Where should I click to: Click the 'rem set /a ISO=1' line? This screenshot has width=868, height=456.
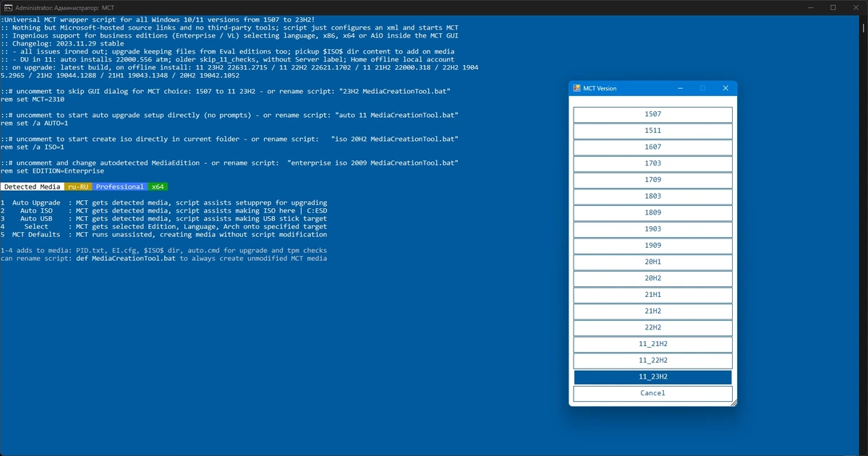(33, 147)
